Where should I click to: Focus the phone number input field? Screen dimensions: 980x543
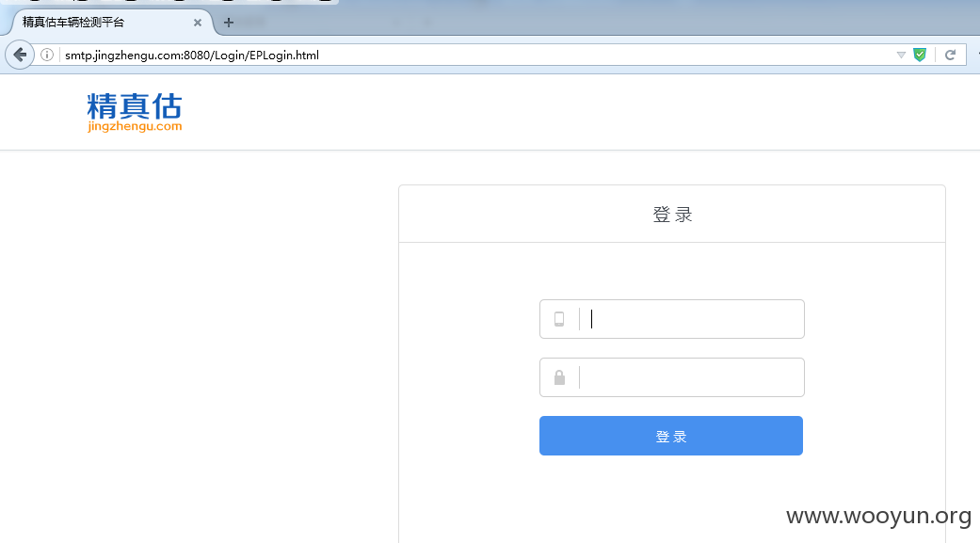tap(672, 319)
